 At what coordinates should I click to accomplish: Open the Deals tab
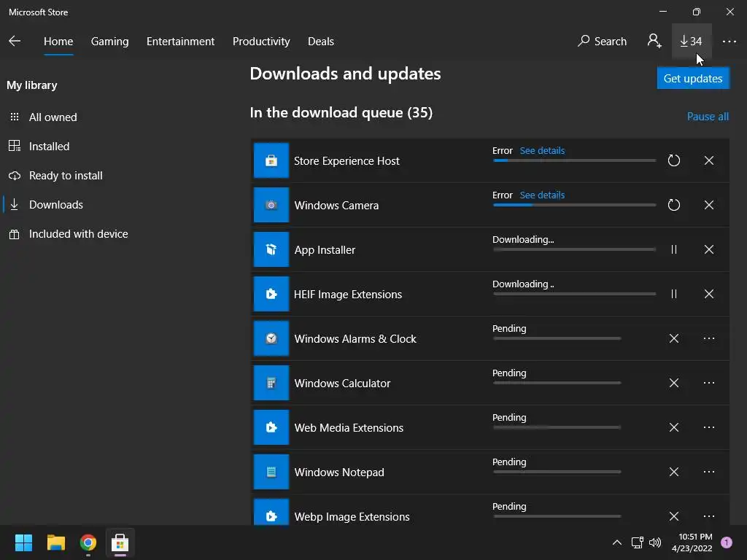pyautogui.click(x=321, y=42)
